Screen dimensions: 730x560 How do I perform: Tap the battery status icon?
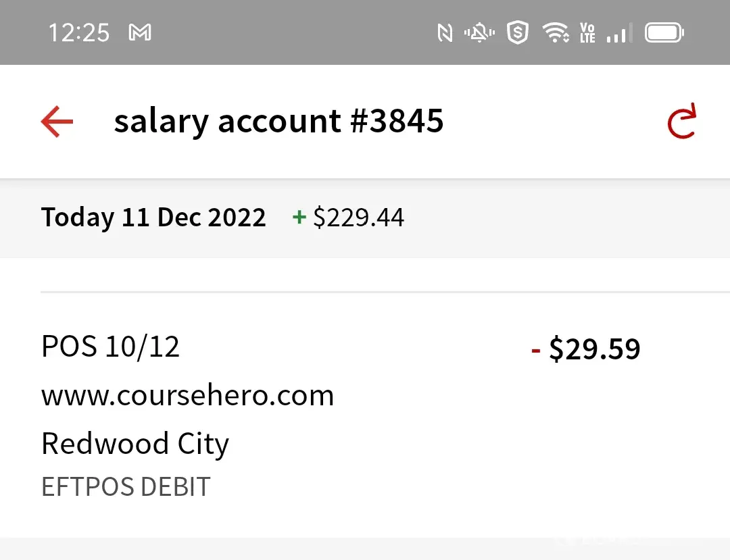coord(664,32)
